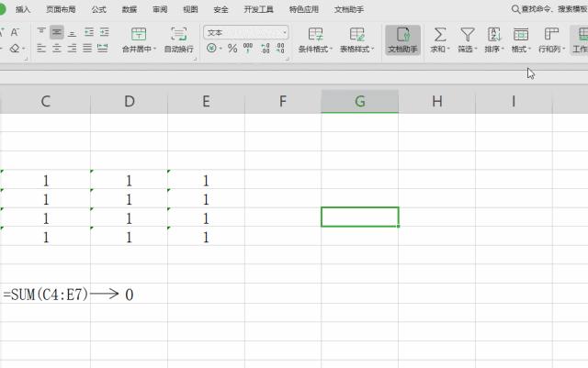
Task: Click the search magnifier icon
Action: coord(515,9)
